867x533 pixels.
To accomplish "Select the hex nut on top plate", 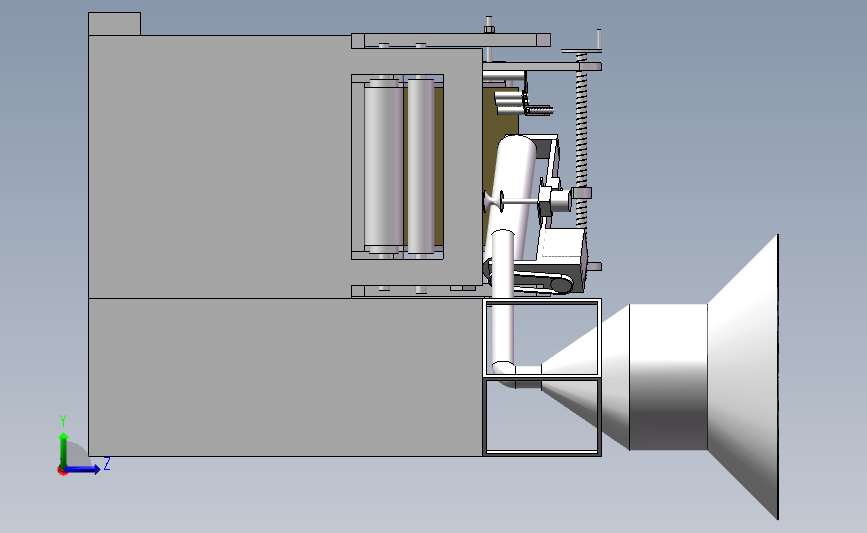I will click(489, 29).
